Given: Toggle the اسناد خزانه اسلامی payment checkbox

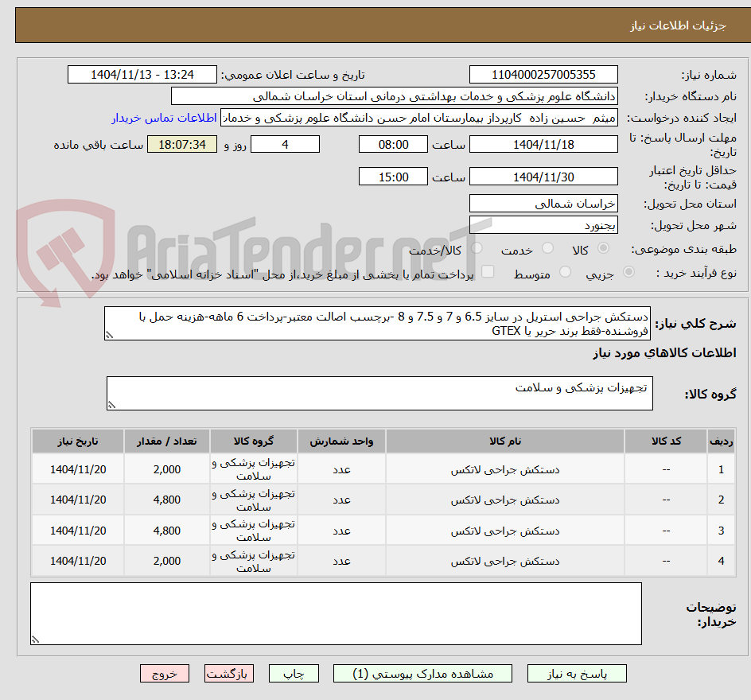Looking at the screenshot, I should click(x=487, y=271).
